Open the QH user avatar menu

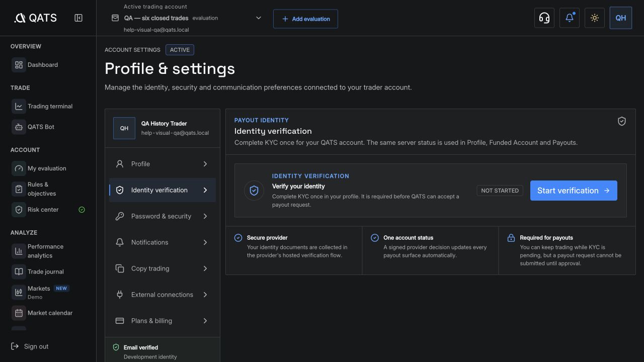click(x=621, y=18)
